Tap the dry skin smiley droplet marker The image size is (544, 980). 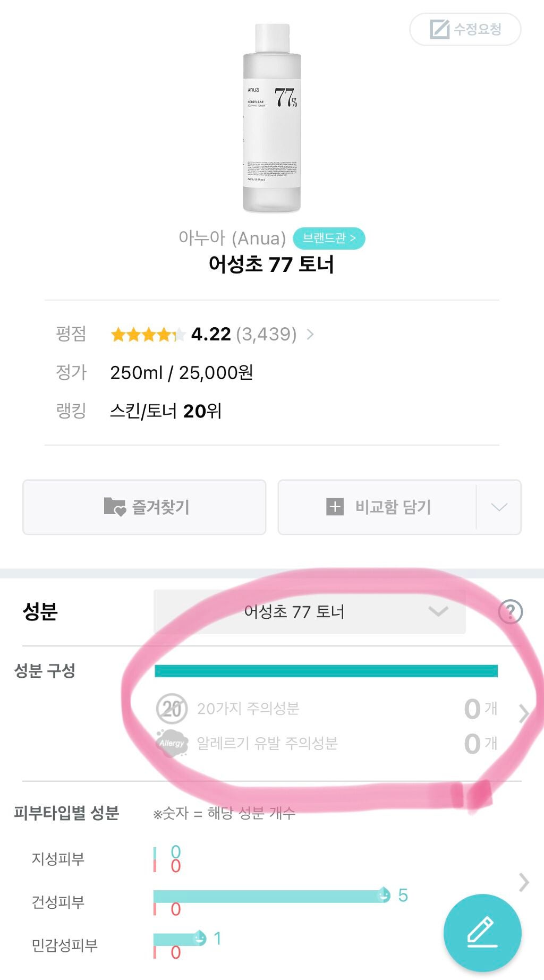coord(384,895)
